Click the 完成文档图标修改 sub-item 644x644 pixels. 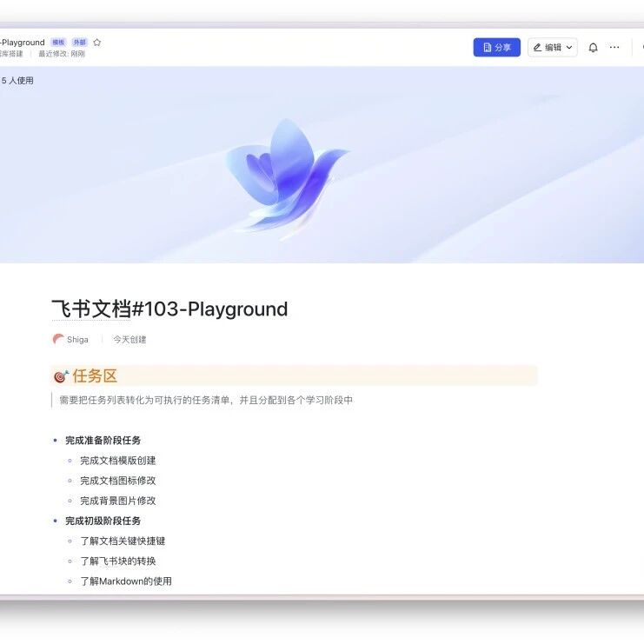click(x=118, y=481)
